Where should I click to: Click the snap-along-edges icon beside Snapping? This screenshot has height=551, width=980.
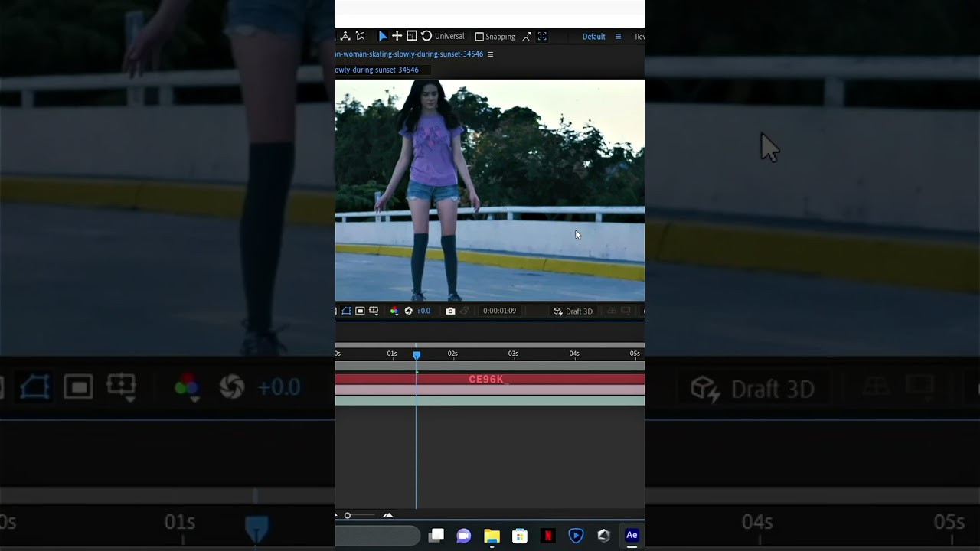click(x=527, y=37)
